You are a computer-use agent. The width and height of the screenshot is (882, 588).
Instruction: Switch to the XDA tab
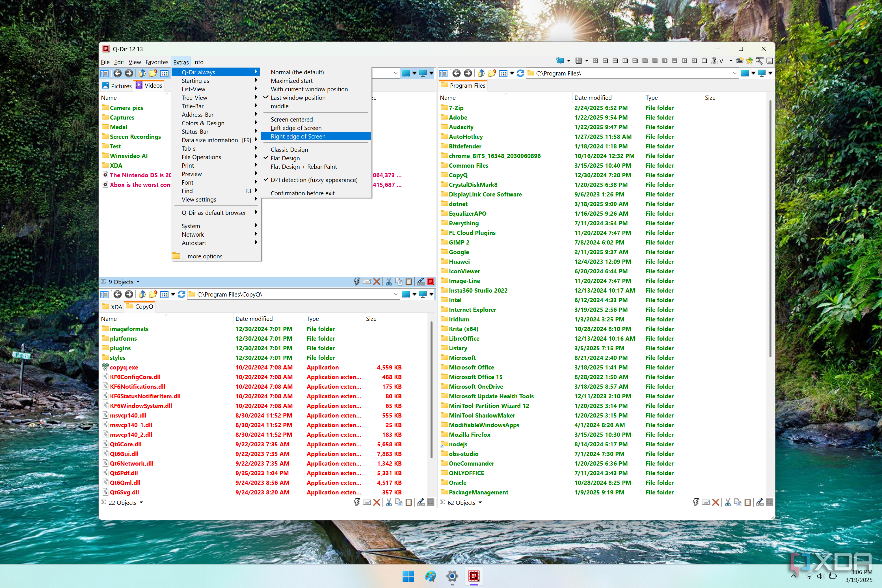[113, 307]
